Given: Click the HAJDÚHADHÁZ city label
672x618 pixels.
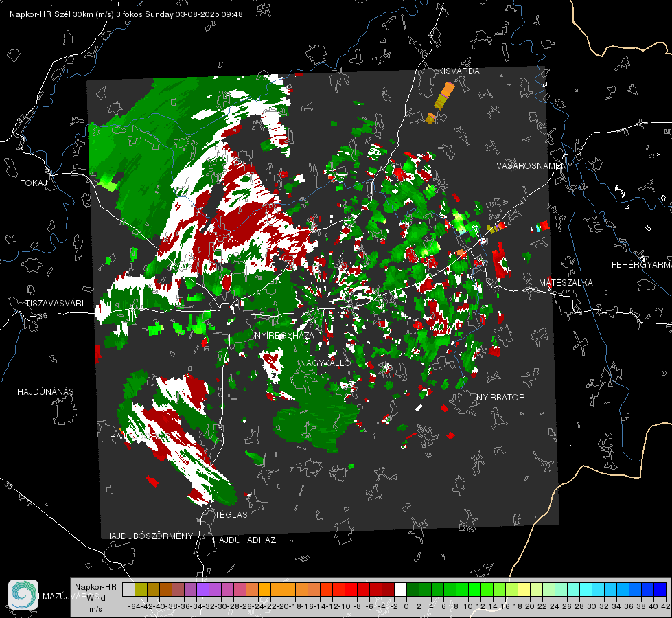Looking at the screenshot, I should pyautogui.click(x=245, y=540).
